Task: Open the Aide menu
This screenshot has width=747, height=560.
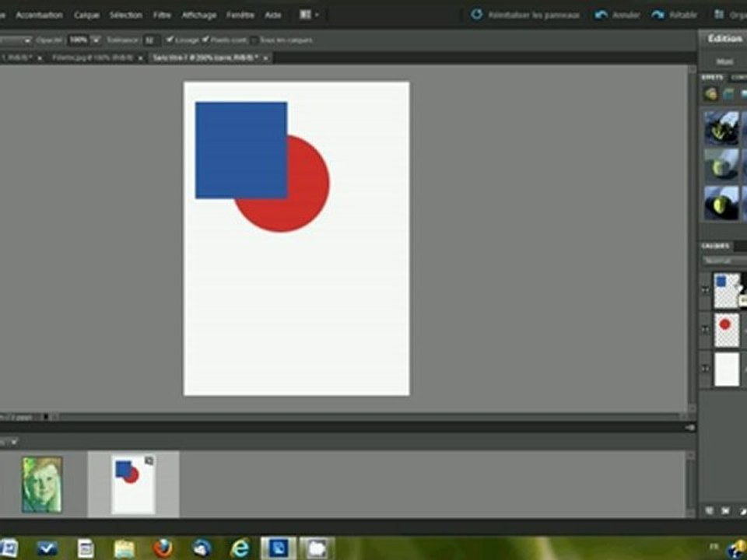Action: (x=273, y=16)
